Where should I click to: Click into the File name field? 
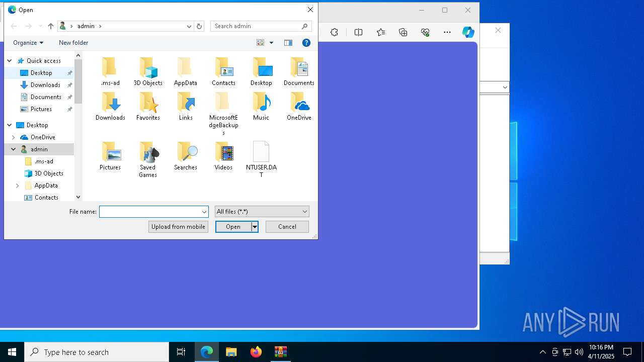[150, 212]
